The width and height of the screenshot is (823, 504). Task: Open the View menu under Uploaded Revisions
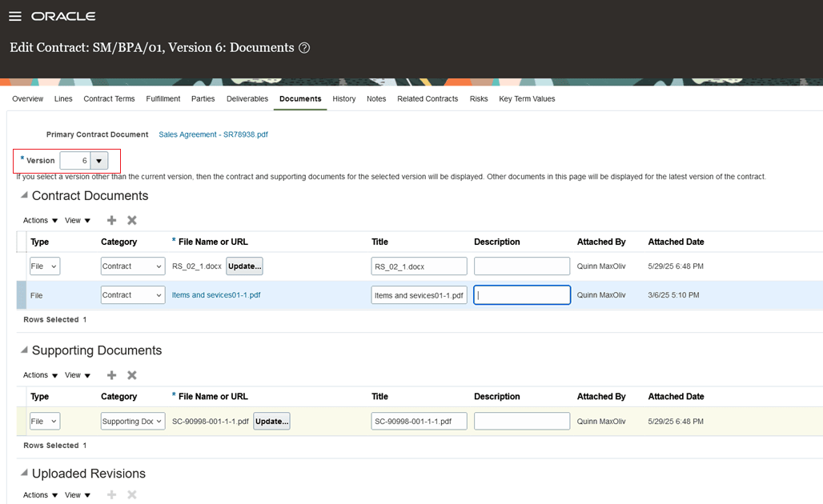(78, 494)
